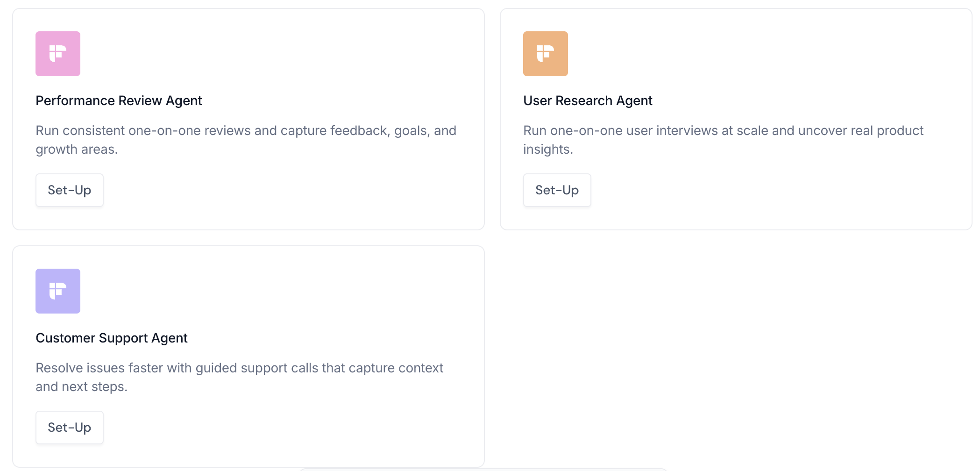
Task: Select the User Research Agent title
Action: pyautogui.click(x=587, y=100)
